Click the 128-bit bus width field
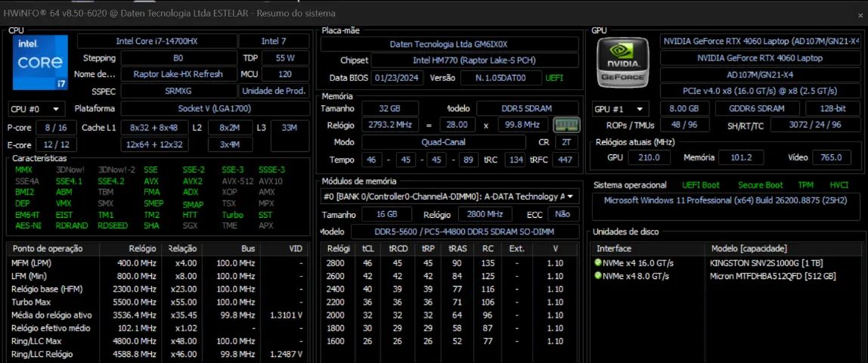 point(832,109)
